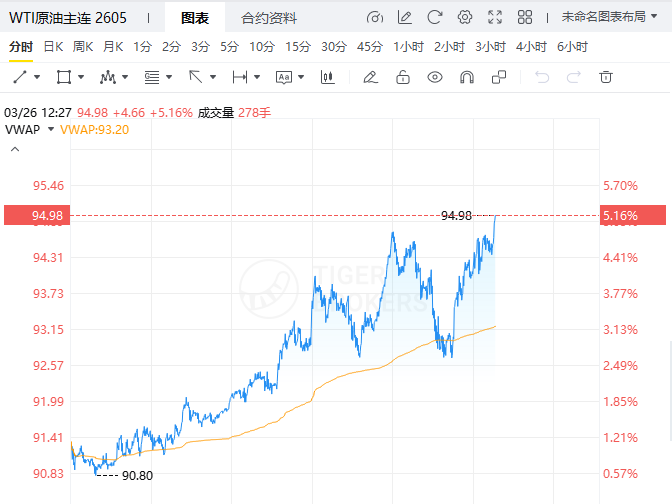Select the 15分 interval button

point(298,47)
